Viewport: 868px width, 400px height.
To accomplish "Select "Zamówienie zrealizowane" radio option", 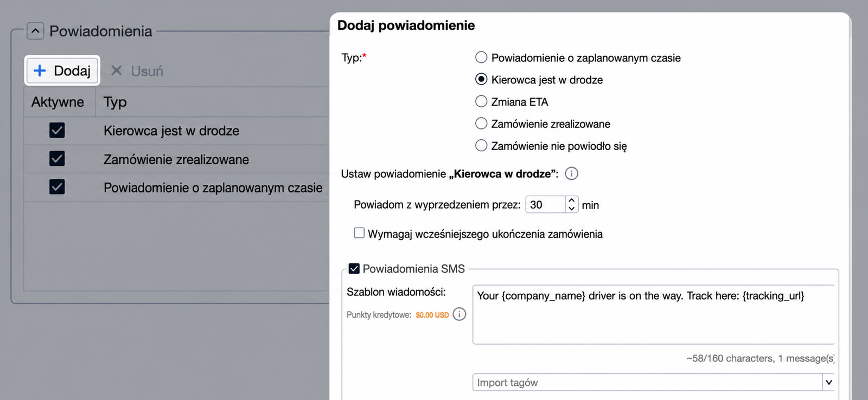I will pyautogui.click(x=481, y=124).
